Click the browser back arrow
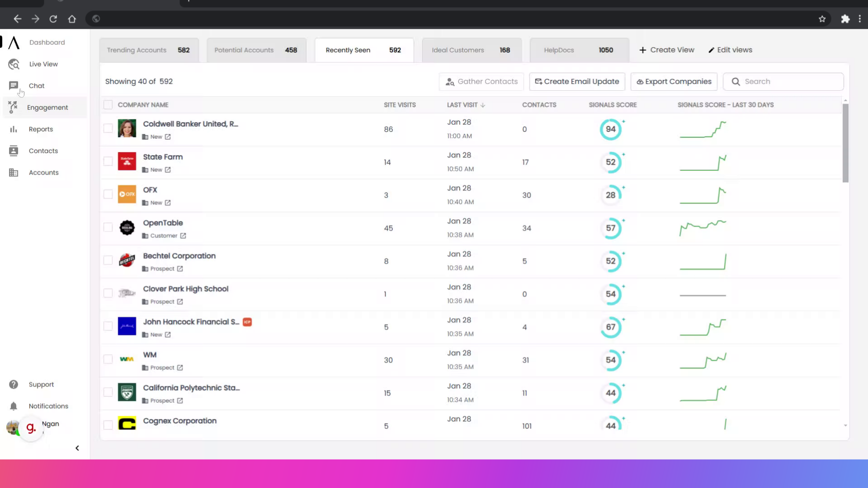This screenshot has height=488, width=868. [x=17, y=19]
